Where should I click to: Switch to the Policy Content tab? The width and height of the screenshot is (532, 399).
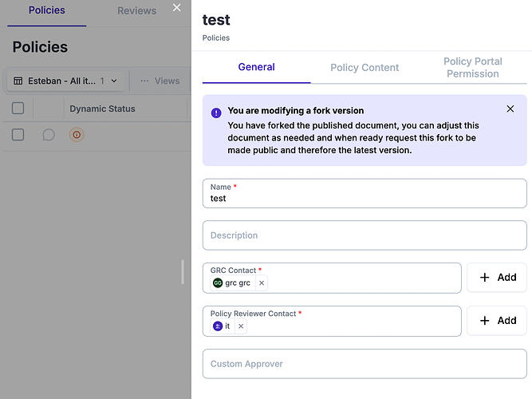(x=365, y=68)
